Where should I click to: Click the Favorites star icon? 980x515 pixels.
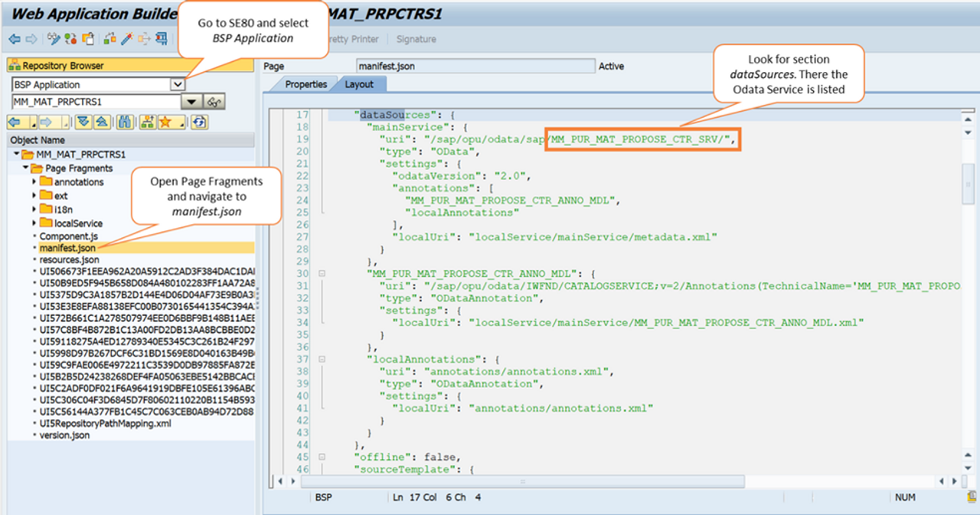tap(165, 122)
